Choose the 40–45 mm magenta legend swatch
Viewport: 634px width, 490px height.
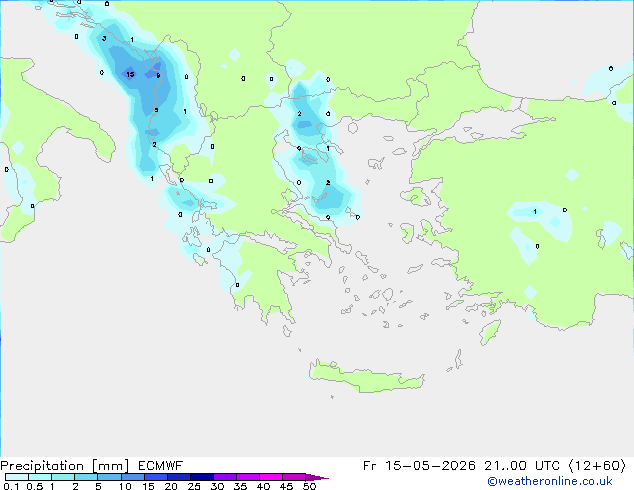tap(271, 477)
